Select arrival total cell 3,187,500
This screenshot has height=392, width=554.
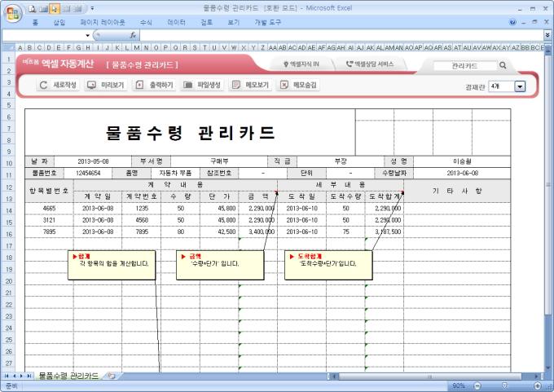coord(385,232)
